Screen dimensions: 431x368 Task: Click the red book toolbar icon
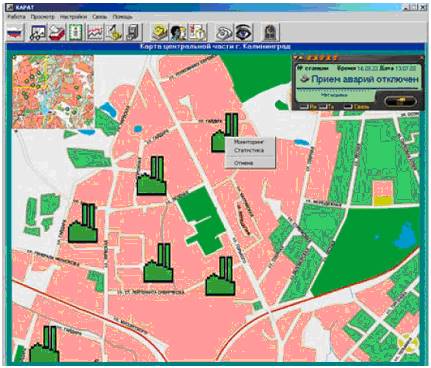[x=57, y=32]
